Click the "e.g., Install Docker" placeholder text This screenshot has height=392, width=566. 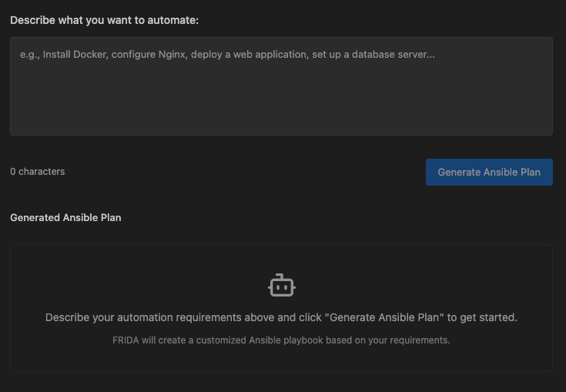pyautogui.click(x=64, y=55)
